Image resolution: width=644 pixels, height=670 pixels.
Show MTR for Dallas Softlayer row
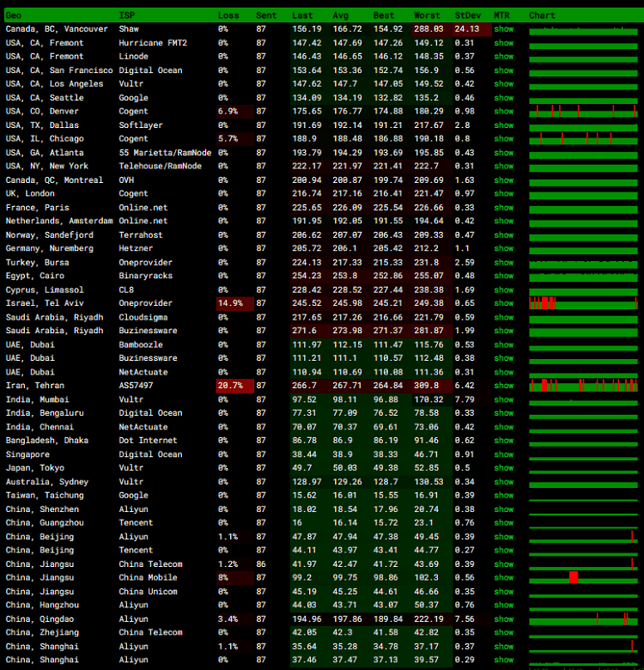pyautogui.click(x=504, y=125)
